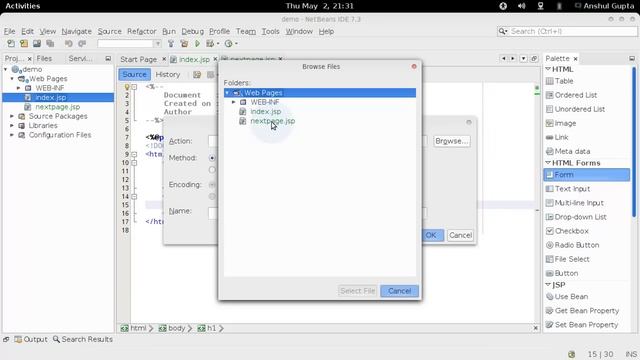Toggle code fold on line 1
This screenshot has width=640, height=360.
[134, 87]
